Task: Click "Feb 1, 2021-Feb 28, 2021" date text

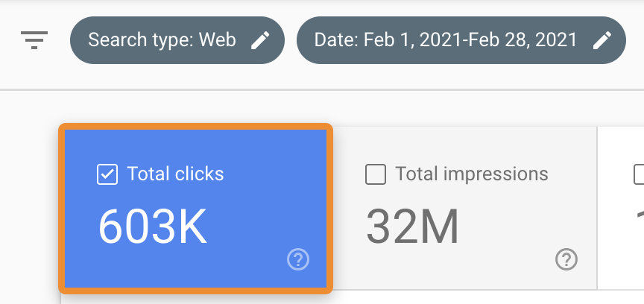Action: click(x=471, y=40)
